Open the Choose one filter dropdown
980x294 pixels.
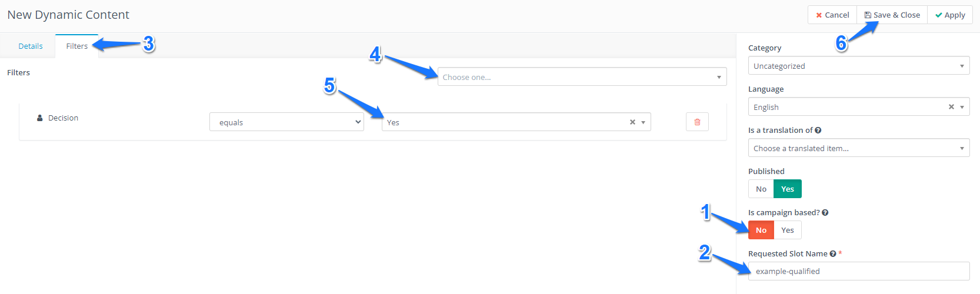pyautogui.click(x=582, y=77)
